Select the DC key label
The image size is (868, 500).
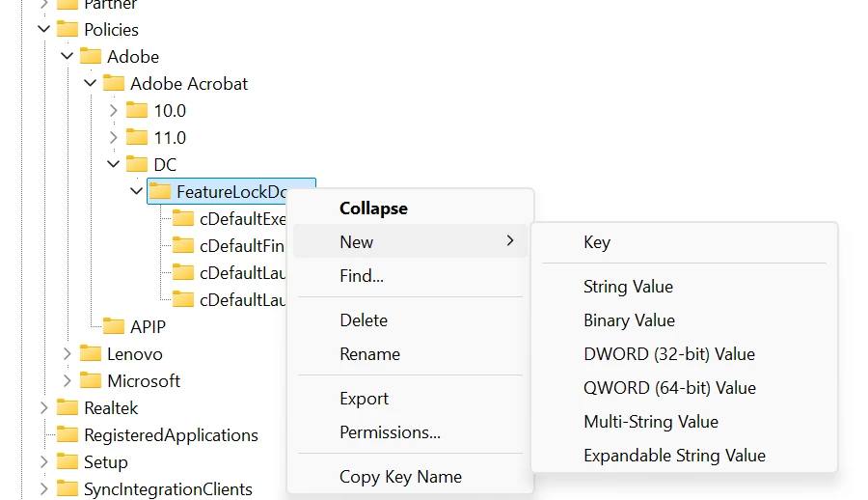coord(165,165)
